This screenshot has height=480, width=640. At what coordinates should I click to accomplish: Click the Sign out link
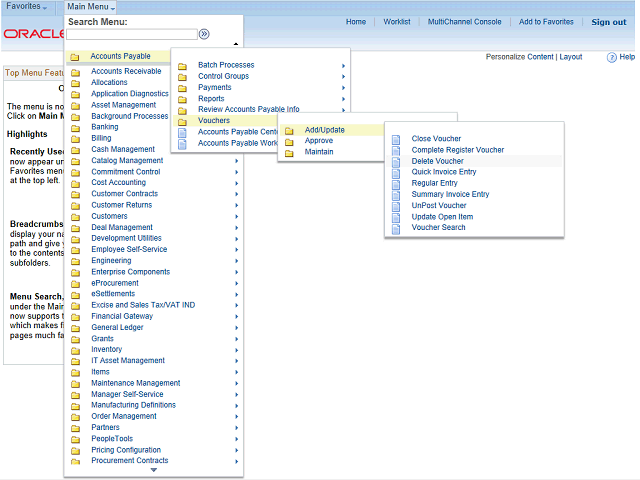(608, 22)
